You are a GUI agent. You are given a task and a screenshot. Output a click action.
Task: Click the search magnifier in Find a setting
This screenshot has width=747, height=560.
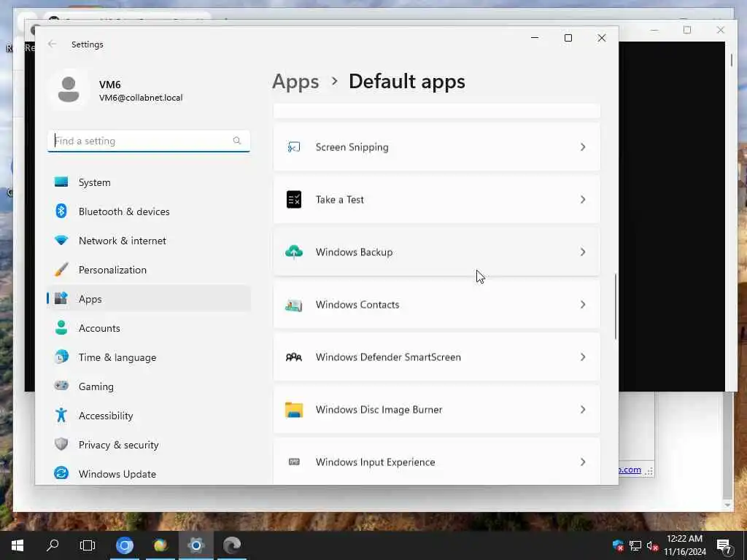(x=237, y=141)
